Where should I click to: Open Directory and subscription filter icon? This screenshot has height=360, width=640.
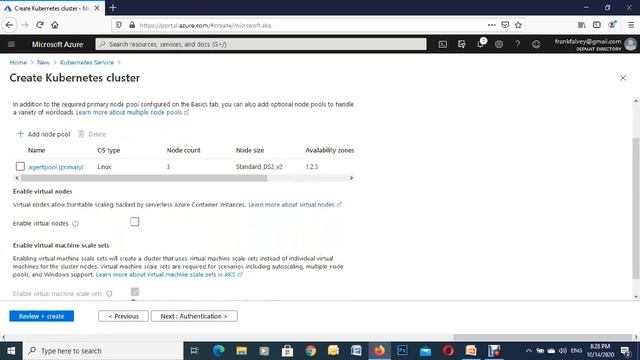coord(462,44)
